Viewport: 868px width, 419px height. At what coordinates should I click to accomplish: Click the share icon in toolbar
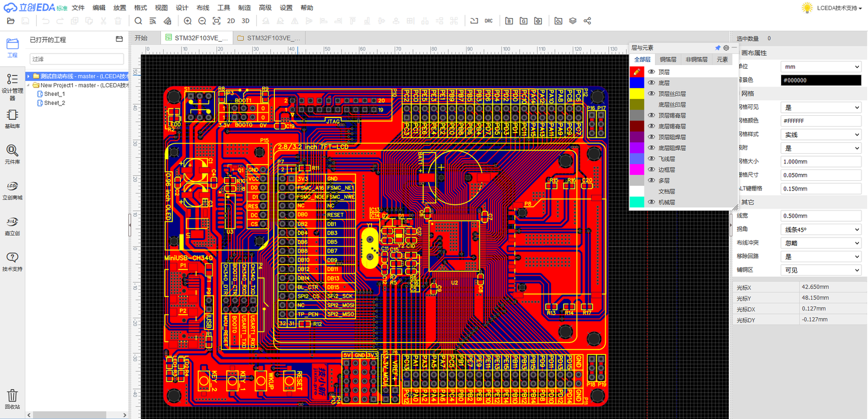coord(587,21)
